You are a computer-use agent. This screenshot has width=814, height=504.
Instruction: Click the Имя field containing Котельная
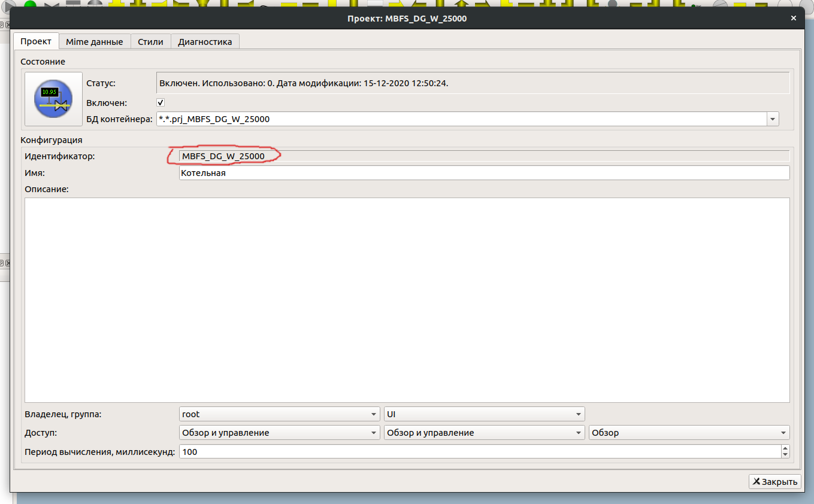click(483, 173)
